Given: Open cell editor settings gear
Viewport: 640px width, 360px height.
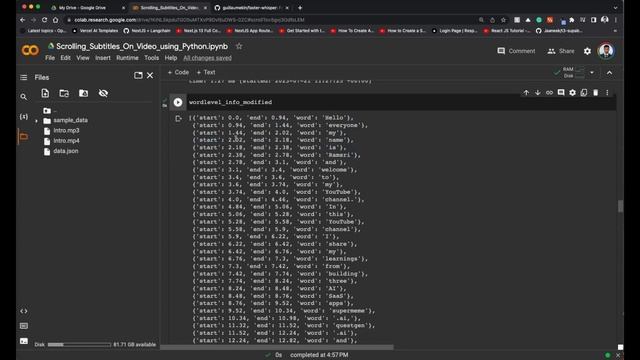Looking at the screenshot, I should [x=573, y=93].
